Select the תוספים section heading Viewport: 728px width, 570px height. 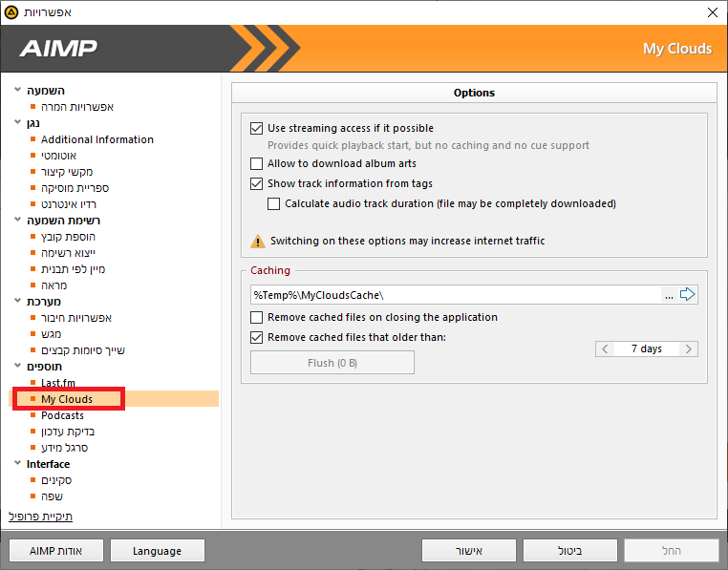pos(44,367)
